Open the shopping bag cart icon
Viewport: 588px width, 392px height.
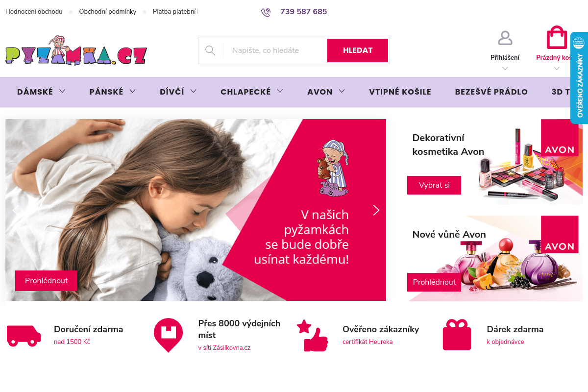557,37
